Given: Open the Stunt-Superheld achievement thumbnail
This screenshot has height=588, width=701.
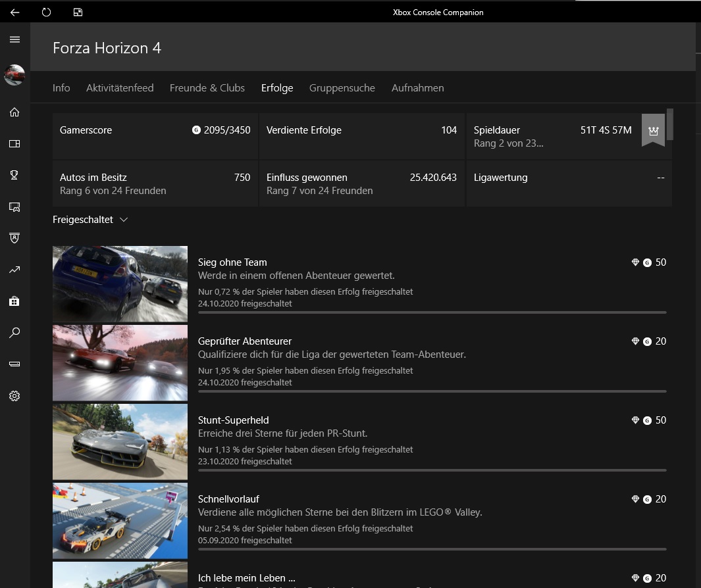Looking at the screenshot, I should 120,441.
